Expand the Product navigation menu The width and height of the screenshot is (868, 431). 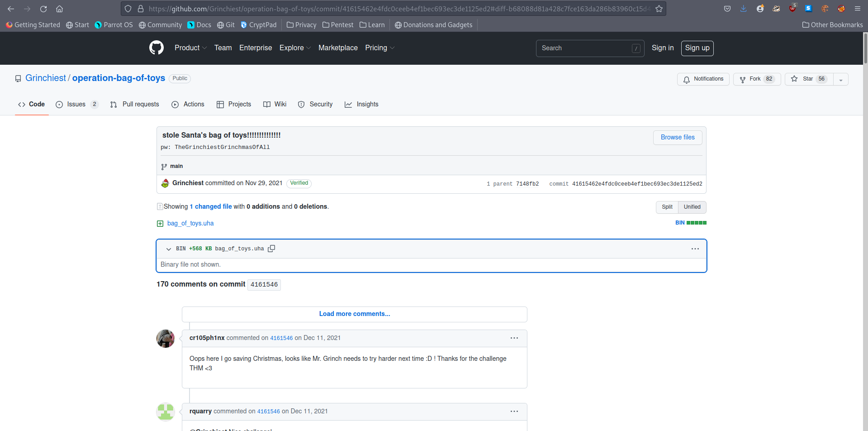pyautogui.click(x=190, y=48)
